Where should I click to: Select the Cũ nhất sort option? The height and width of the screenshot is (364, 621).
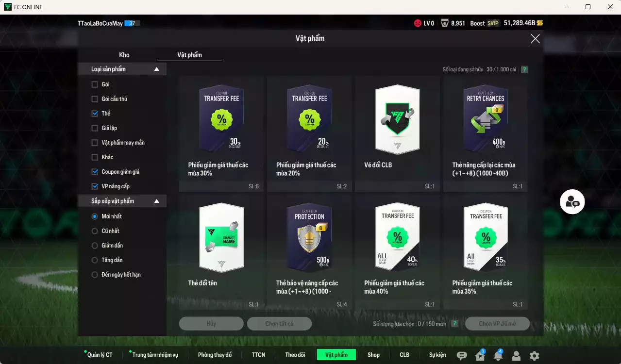95,231
